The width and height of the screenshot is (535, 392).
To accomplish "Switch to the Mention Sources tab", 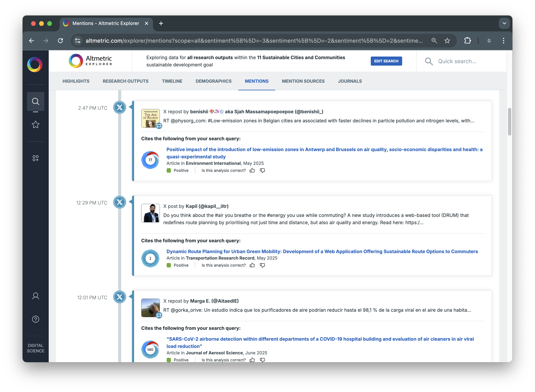I will click(x=303, y=81).
